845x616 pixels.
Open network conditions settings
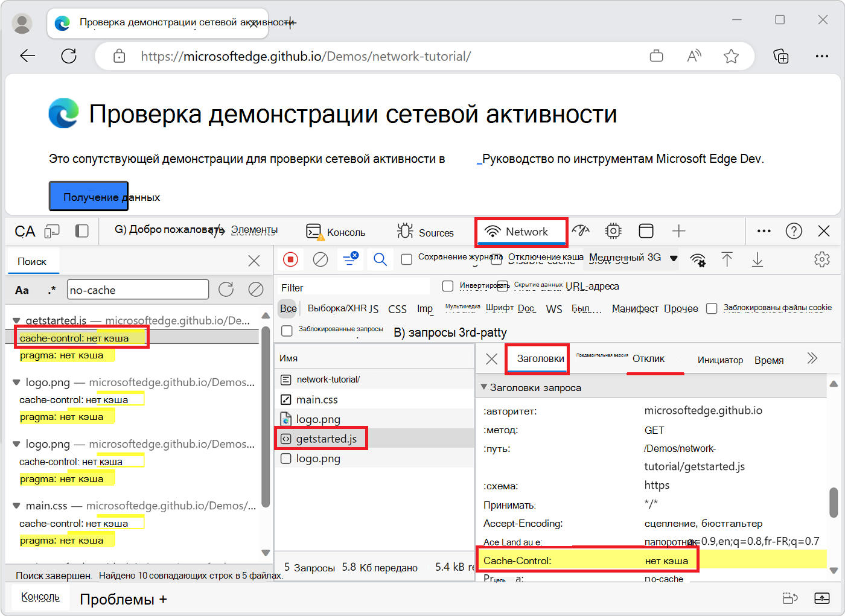[698, 259]
